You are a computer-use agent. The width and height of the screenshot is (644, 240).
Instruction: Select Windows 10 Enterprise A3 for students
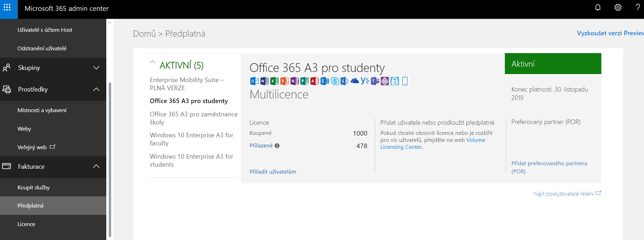[x=191, y=160]
